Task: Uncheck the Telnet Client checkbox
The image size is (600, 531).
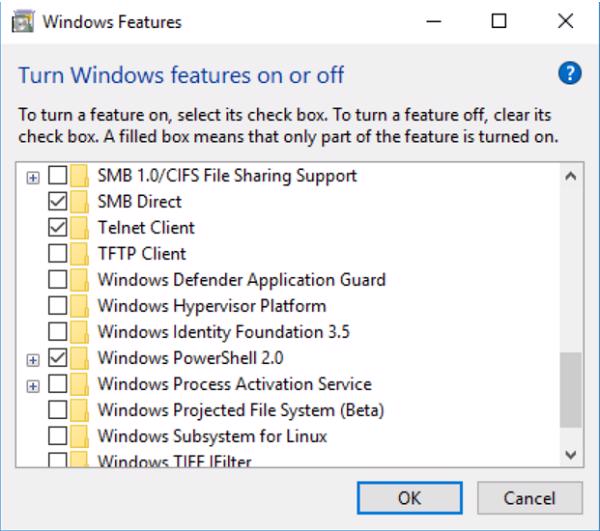Action: [x=58, y=228]
